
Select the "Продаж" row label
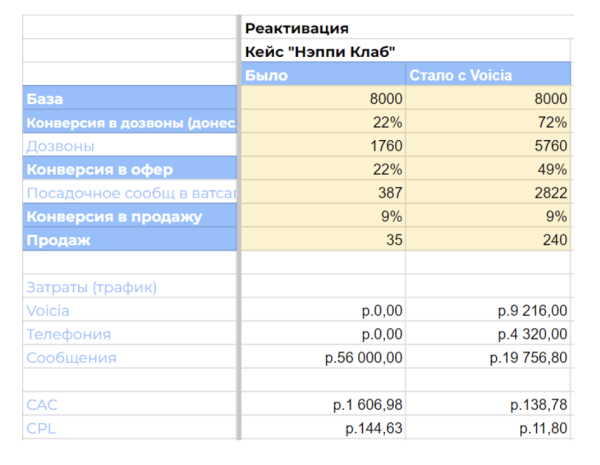pyautogui.click(x=130, y=240)
